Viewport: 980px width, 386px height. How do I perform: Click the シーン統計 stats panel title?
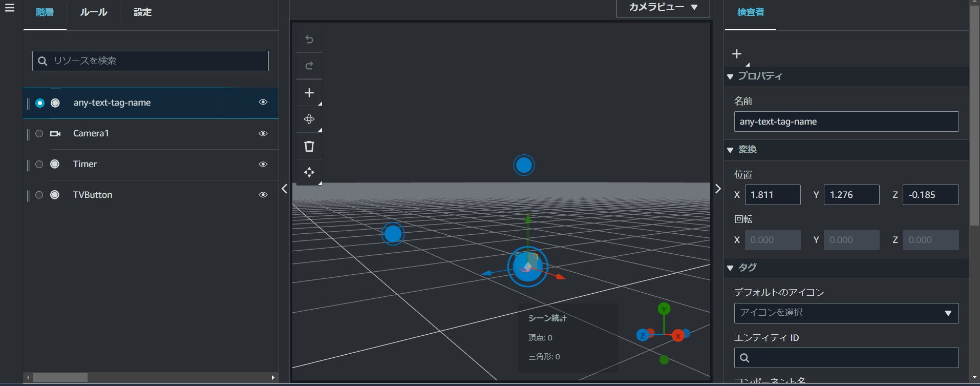click(547, 318)
